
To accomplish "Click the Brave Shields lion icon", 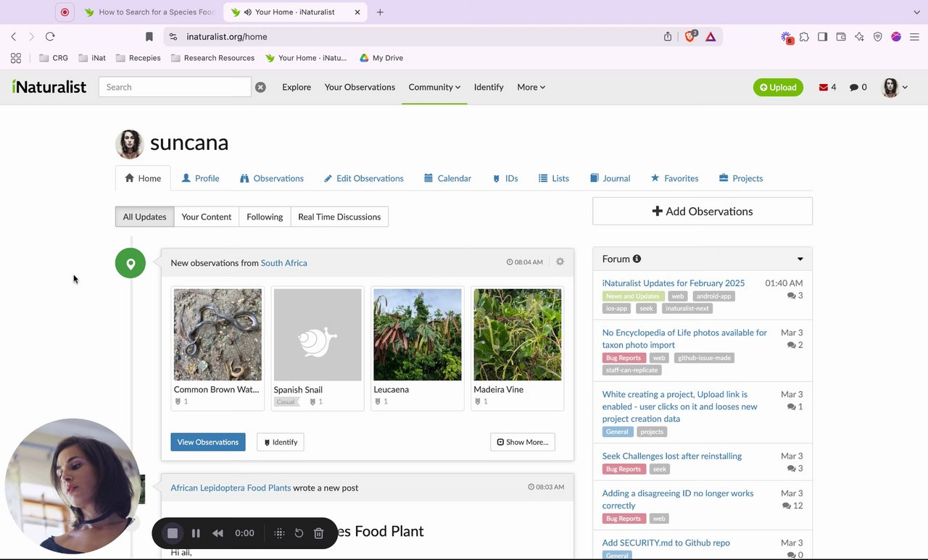I will click(x=689, y=36).
